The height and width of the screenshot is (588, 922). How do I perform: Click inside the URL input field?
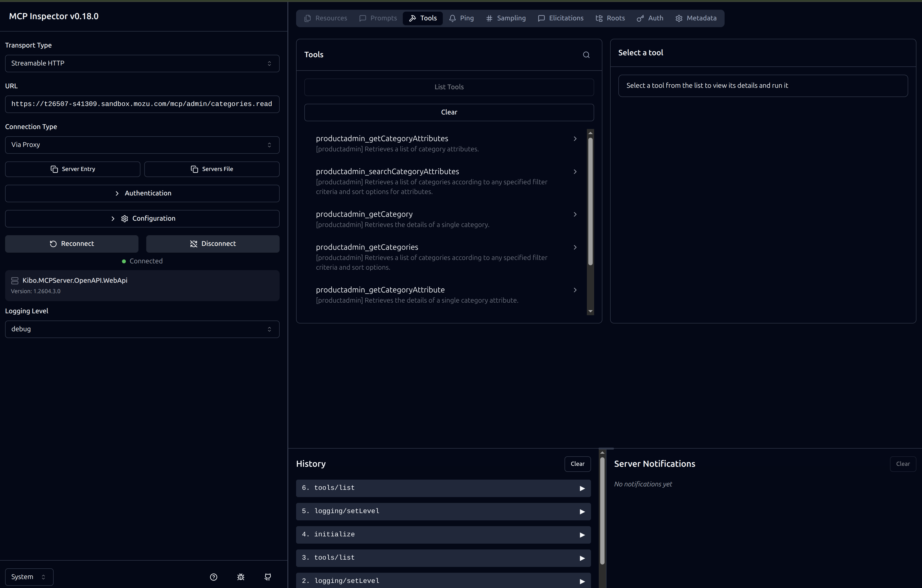click(142, 104)
